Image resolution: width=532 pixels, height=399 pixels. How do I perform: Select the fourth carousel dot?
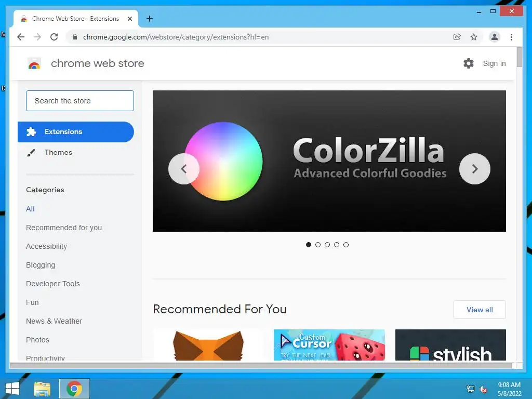tap(337, 245)
